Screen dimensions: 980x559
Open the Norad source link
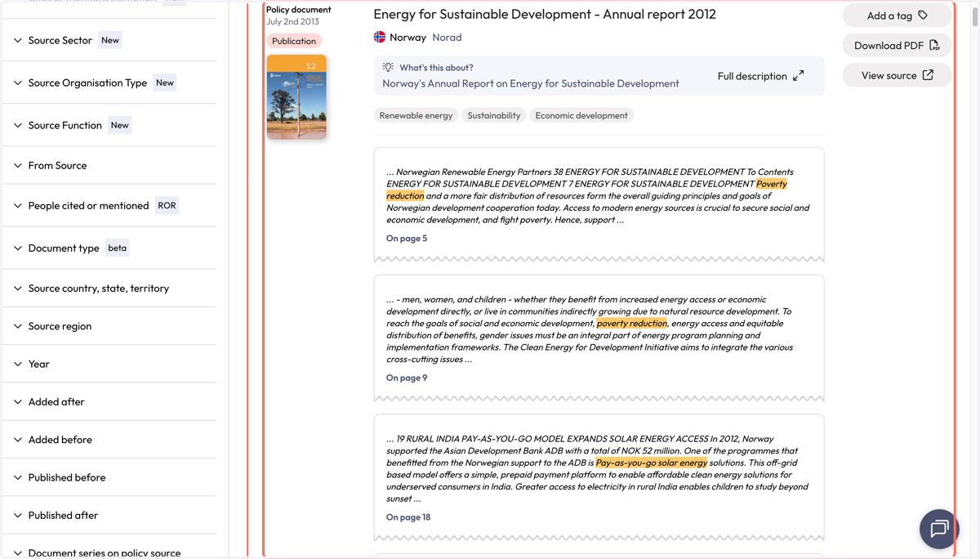[x=447, y=38]
